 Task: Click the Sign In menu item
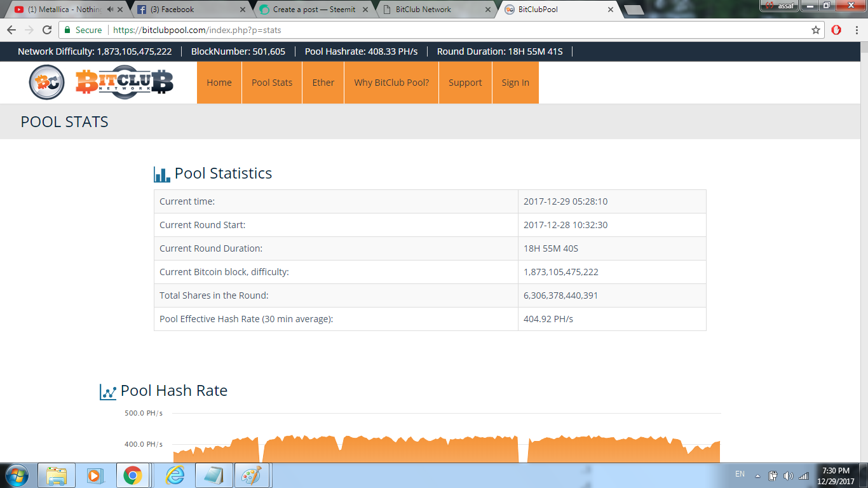coord(515,83)
